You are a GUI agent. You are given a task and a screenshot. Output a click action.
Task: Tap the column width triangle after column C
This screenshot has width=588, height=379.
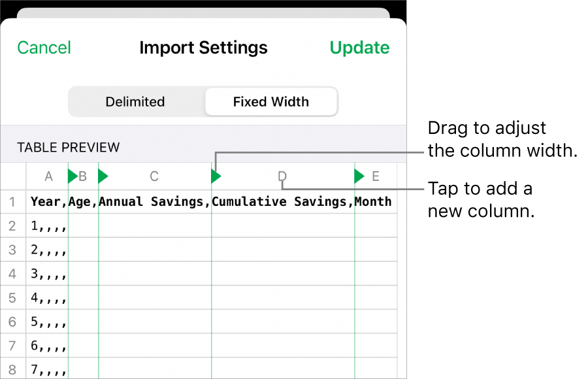click(216, 176)
